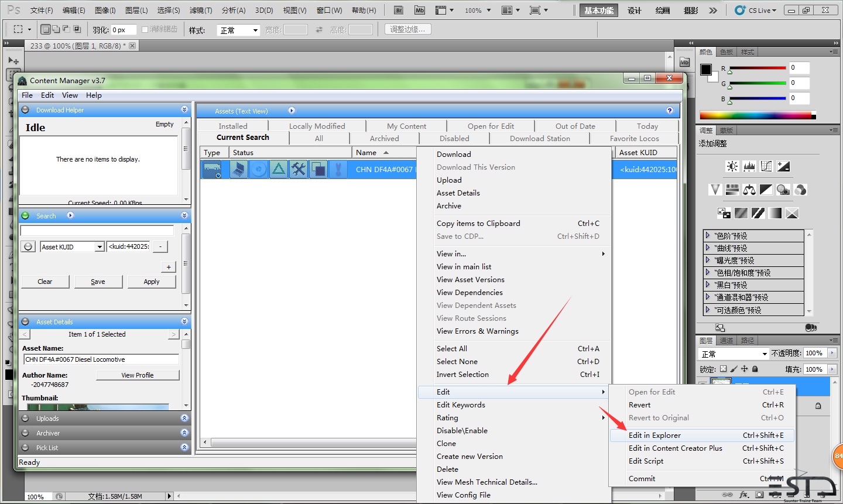The height and width of the screenshot is (504, 843).
Task: Switch to the Installed tab
Action: coord(233,126)
